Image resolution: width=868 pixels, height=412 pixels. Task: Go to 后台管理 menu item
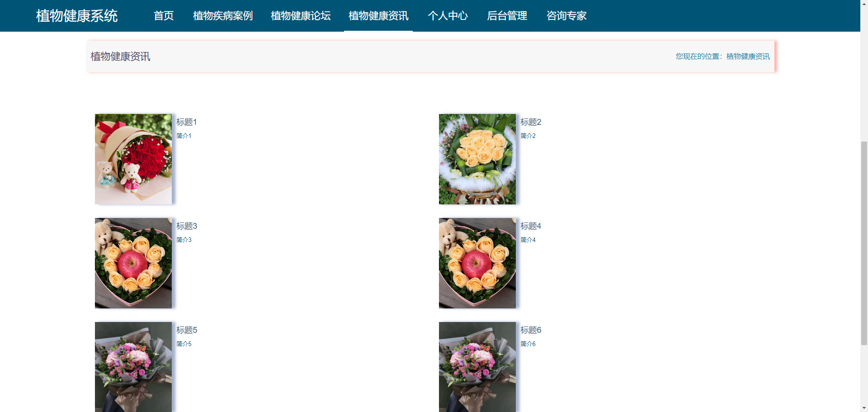click(507, 16)
